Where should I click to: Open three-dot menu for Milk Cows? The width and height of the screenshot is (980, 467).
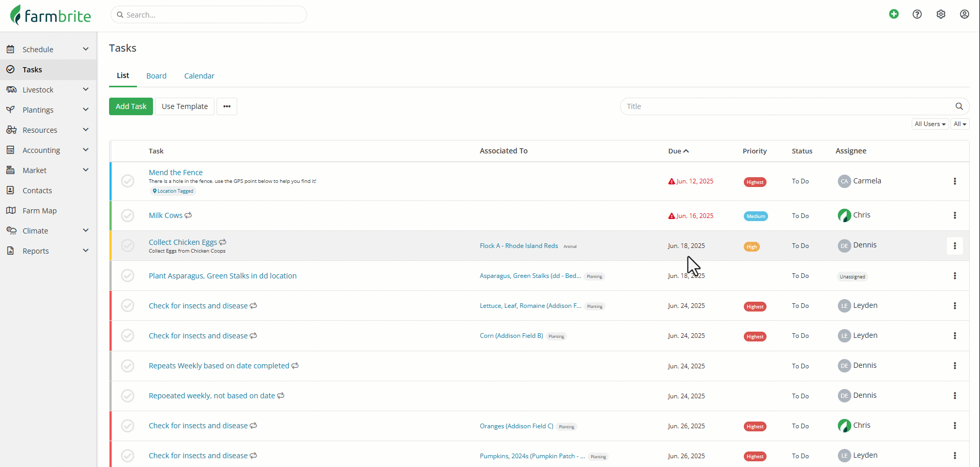(x=955, y=215)
